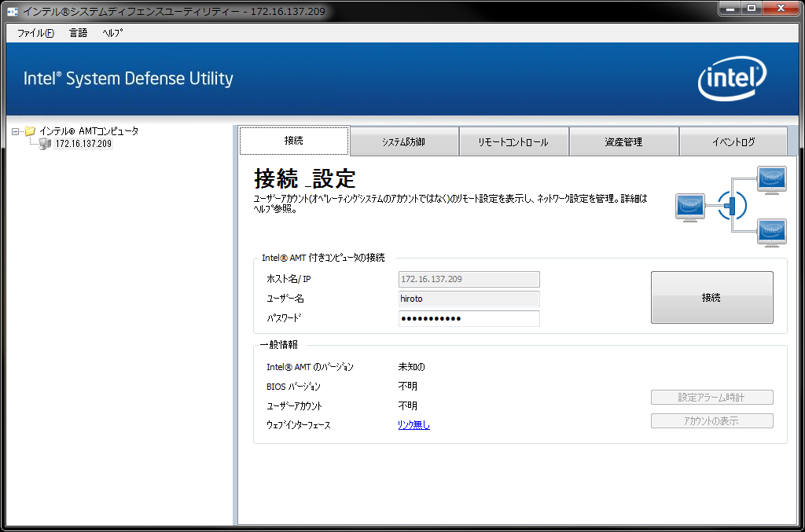The height and width of the screenshot is (532, 805).
Task: Collapse the インテル AMTコンピュータ tree node
Action: [x=16, y=131]
